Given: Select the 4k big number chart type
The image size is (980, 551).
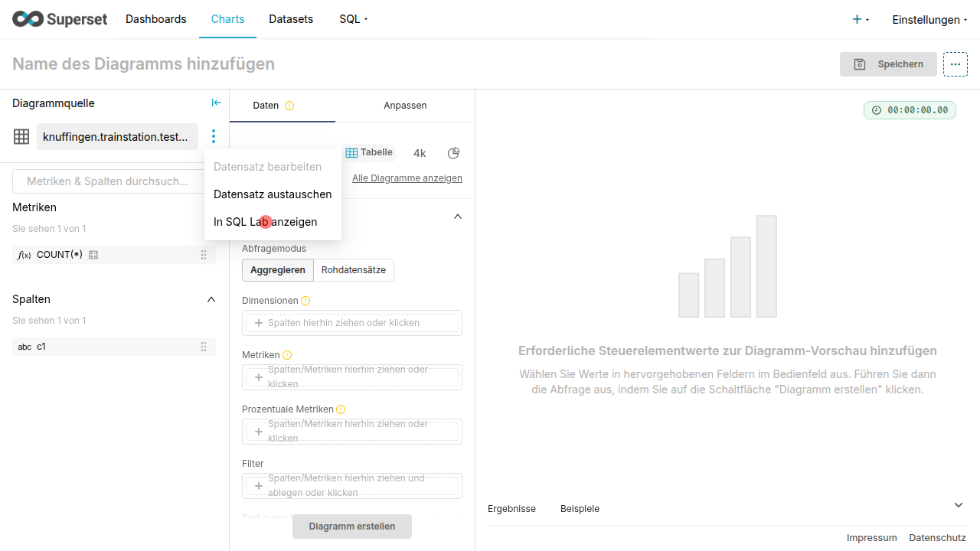Looking at the screenshot, I should pyautogui.click(x=420, y=153).
